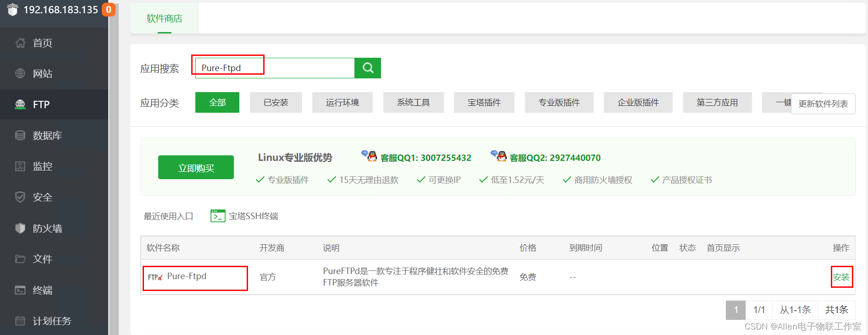868x335 pixels.
Task: Filter by 已安装 category
Action: (276, 103)
